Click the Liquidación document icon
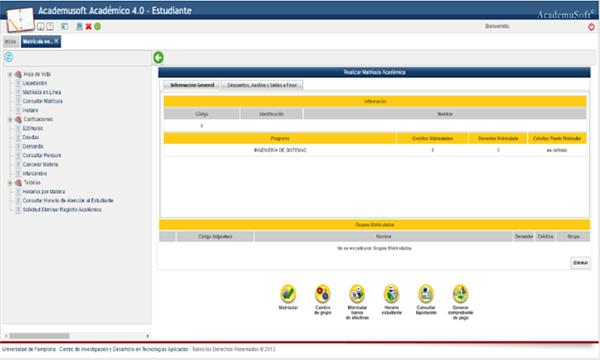This screenshot has width=600, height=360. (18, 83)
